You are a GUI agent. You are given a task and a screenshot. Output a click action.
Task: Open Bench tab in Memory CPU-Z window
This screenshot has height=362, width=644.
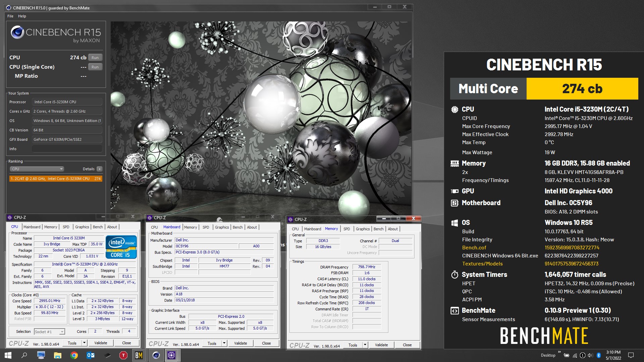tap(379, 229)
